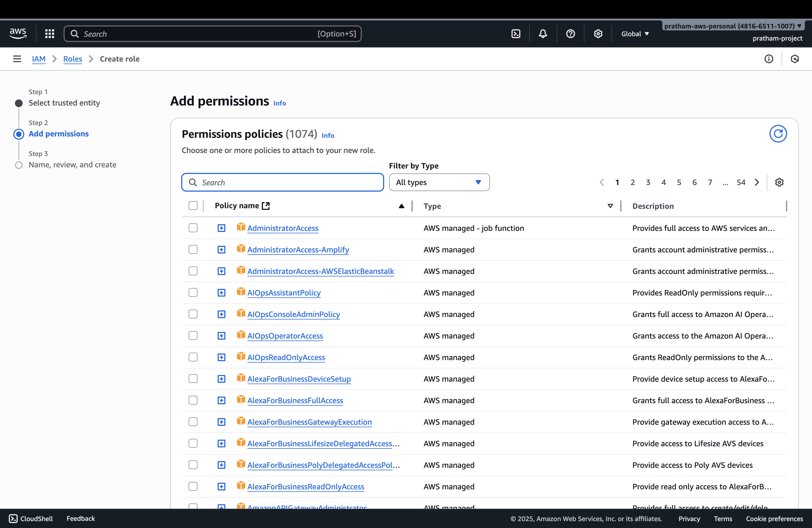Viewport: 812px width, 528px height.
Task: Click the CloudShell icon in the footer
Action: (x=13, y=518)
